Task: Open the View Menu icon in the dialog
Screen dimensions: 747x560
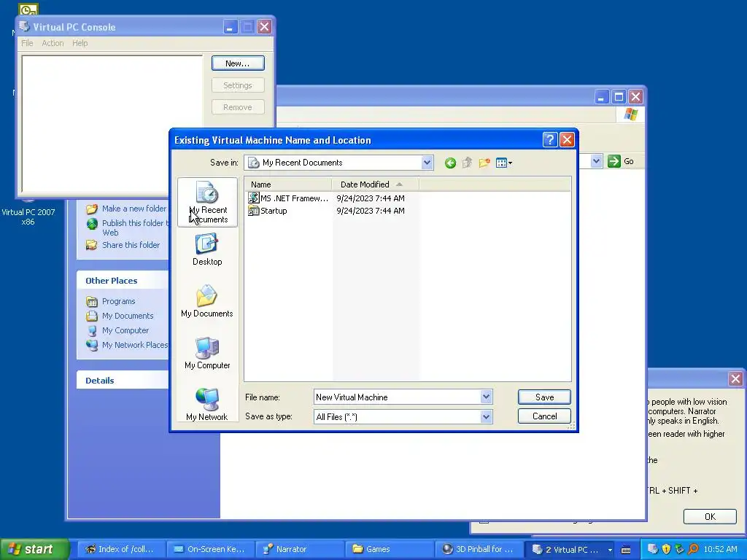Action: coord(503,163)
